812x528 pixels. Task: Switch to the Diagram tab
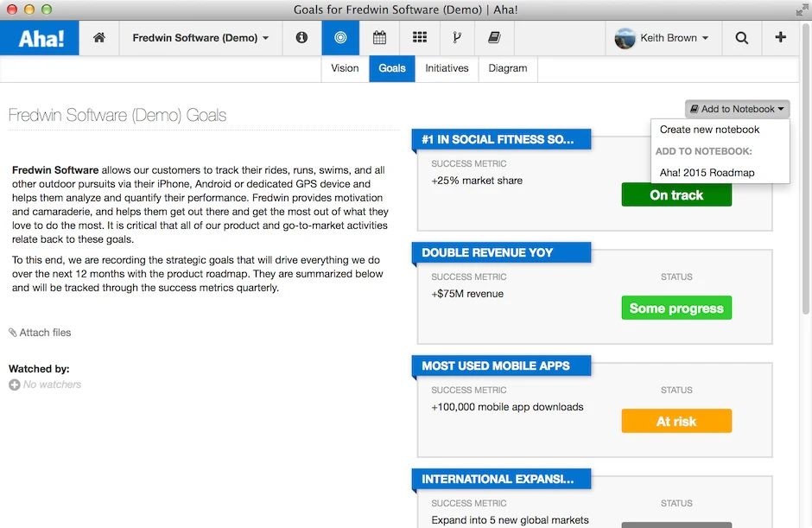click(x=508, y=68)
